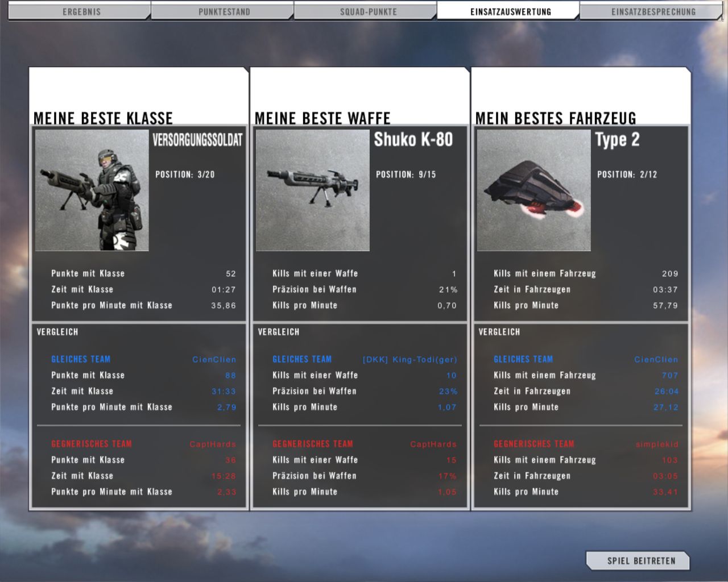Click the Shuko K-80 weapon image
728x582 pixels.
click(313, 190)
